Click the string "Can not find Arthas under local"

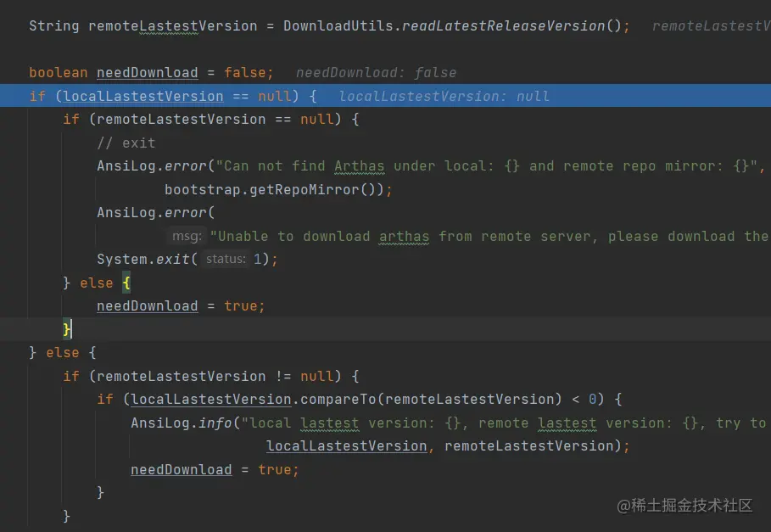tap(354, 166)
